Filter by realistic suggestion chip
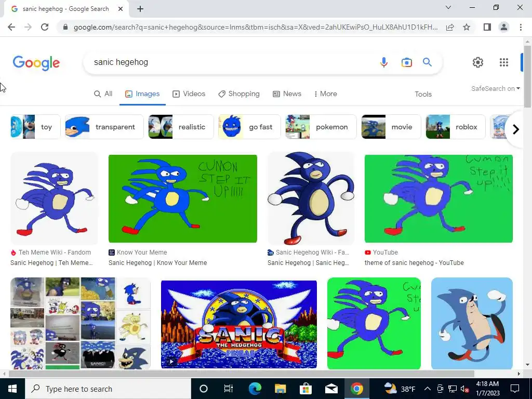The width and height of the screenshot is (532, 399). tap(181, 127)
